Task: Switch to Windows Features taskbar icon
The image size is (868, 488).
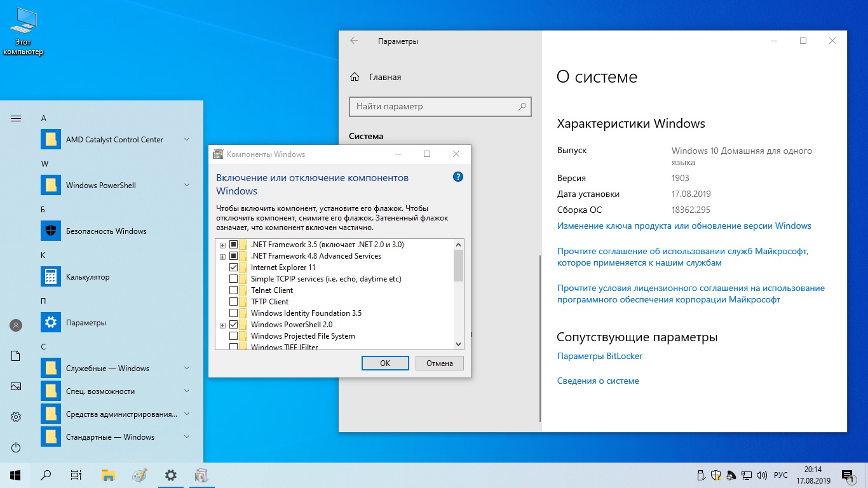Action: (x=201, y=475)
